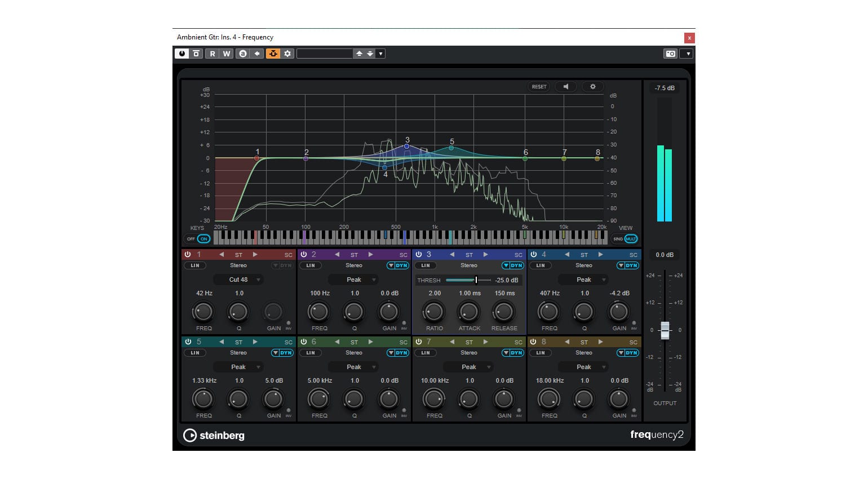Click the speaker audition icon above graph
This screenshot has width=868, height=479.
566,87
